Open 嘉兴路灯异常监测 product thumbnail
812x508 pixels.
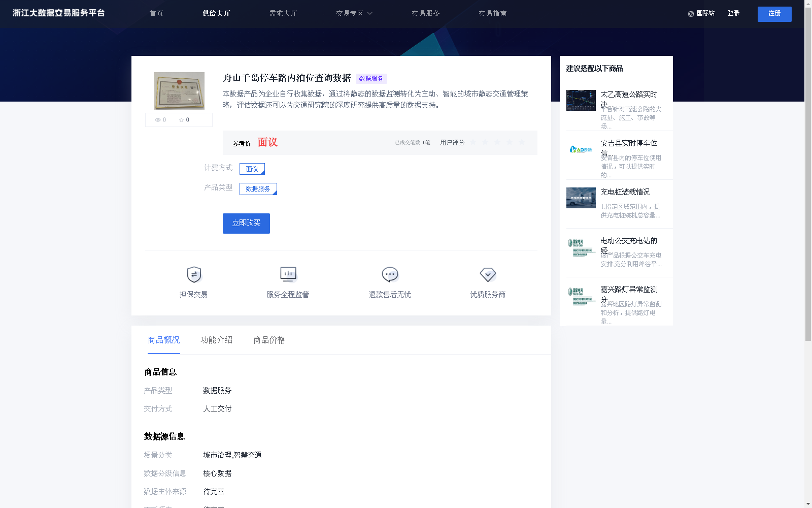tap(581, 296)
